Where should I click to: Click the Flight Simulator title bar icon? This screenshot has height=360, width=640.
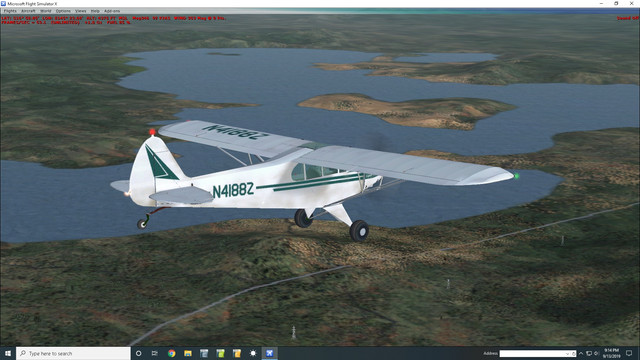(3, 3)
